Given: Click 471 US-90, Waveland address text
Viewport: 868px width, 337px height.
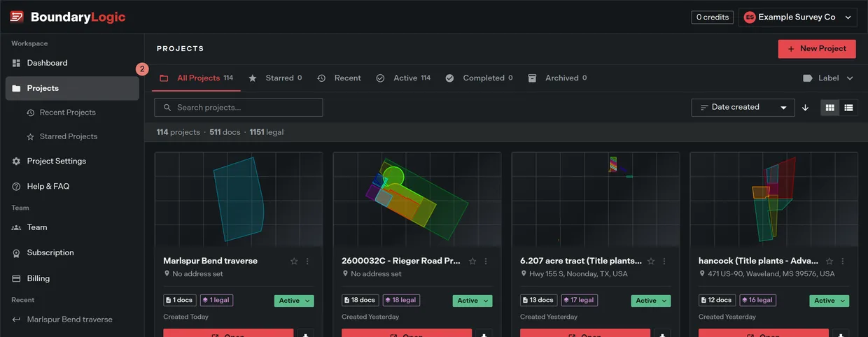Looking at the screenshot, I should tap(771, 274).
